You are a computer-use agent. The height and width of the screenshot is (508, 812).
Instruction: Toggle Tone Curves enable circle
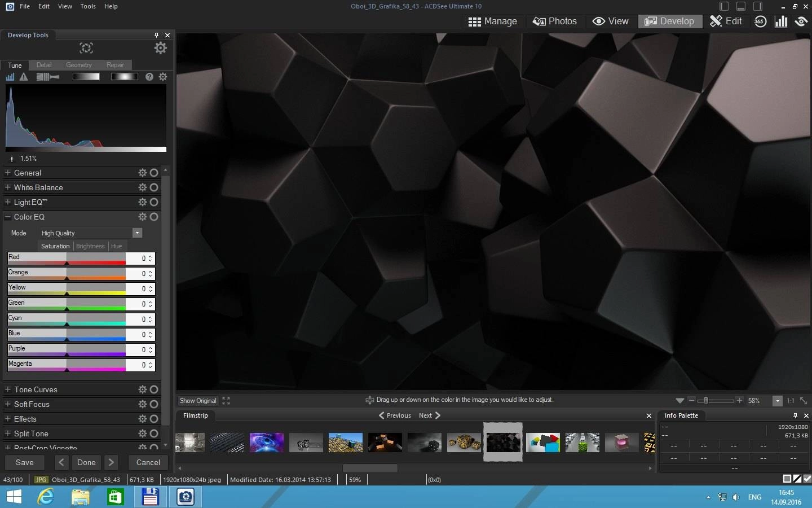click(x=154, y=389)
